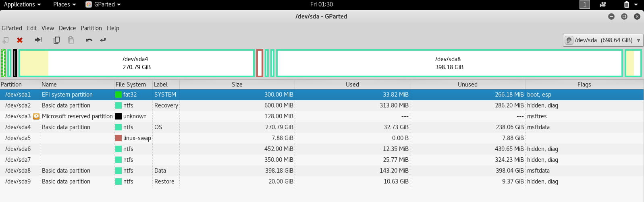
Task: Select the /dev/sda5 linux-swap row
Action: pyautogui.click(x=322, y=138)
